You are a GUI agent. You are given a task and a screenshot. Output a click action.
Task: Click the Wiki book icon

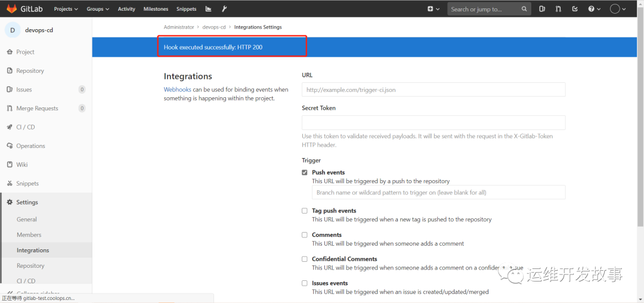click(x=10, y=165)
